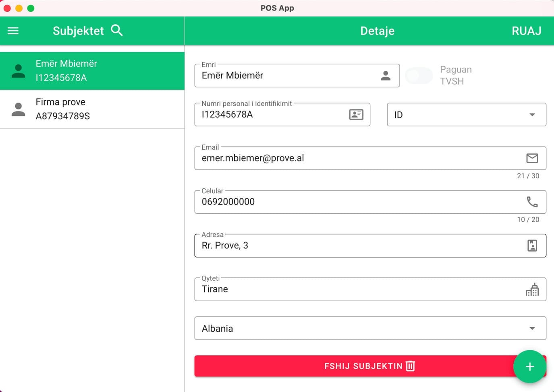554x392 pixels.
Task: Click person icon in Emri field
Action: point(386,76)
